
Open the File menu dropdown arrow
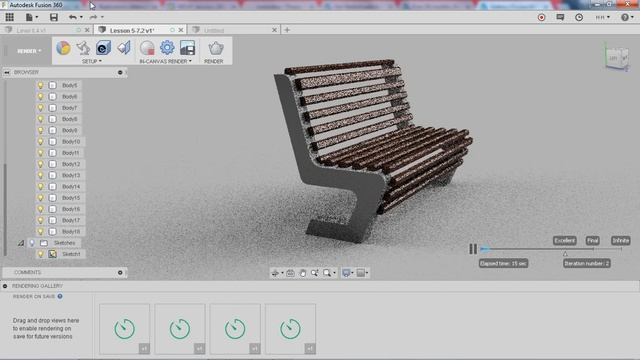click(37, 17)
